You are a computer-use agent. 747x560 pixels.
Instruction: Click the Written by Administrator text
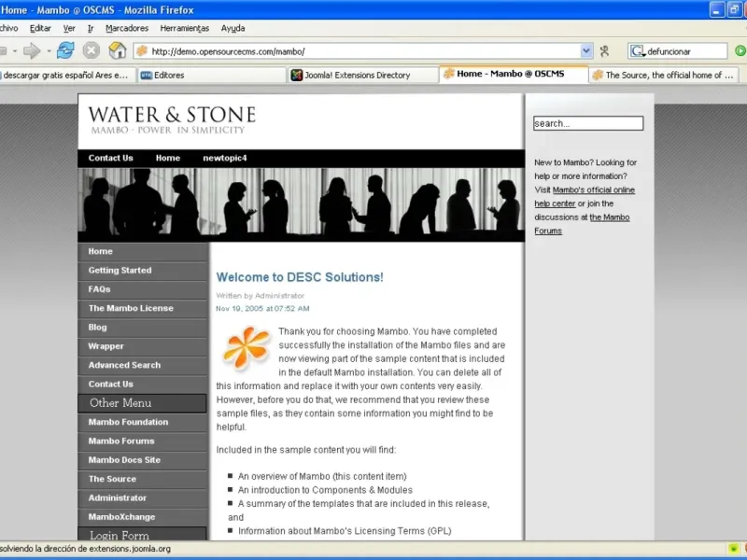261,296
